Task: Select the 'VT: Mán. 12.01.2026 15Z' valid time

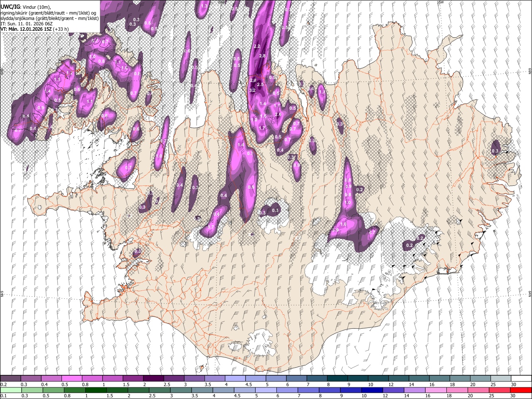Action: click(x=26, y=29)
